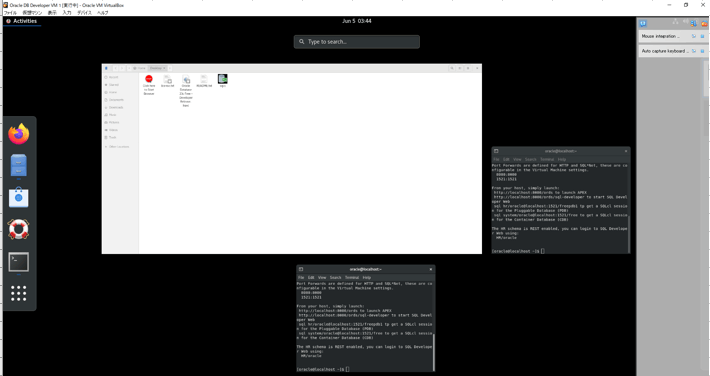Click the VirtualBox tools icon beside the audio icon
Image resolution: width=710 pixels, height=376 pixels.
[x=693, y=23]
